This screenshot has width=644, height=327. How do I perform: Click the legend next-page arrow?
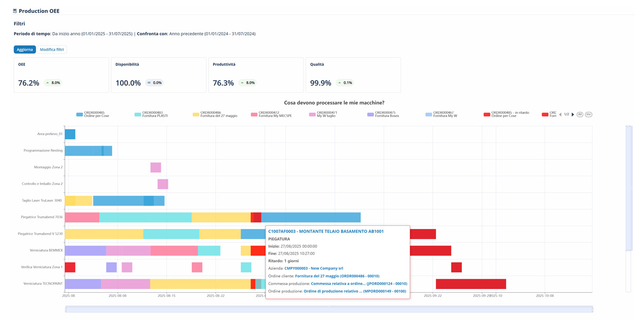point(573,114)
